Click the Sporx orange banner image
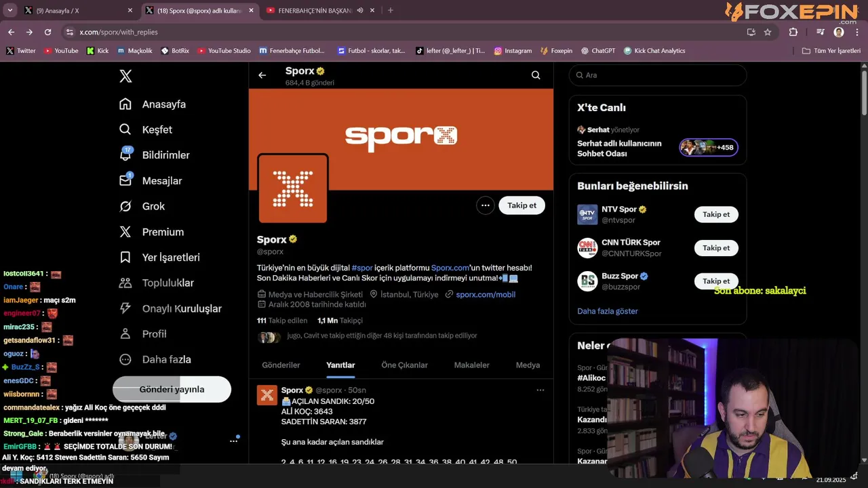Screen dimensions: 868x488 point(401,139)
